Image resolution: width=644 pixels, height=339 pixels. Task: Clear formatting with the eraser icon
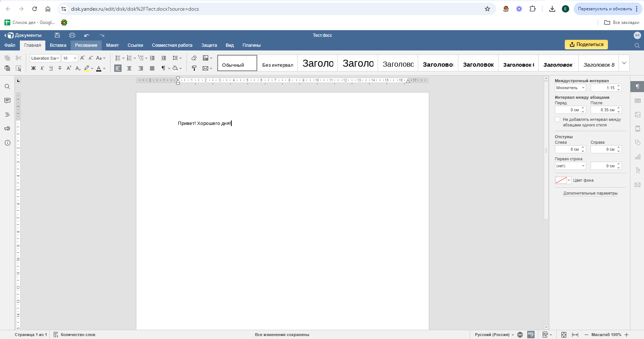pos(194,58)
